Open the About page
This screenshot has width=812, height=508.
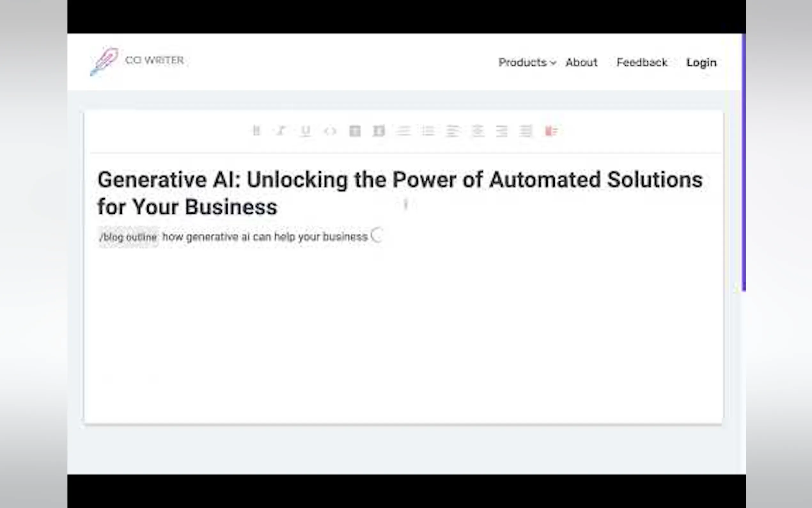(x=582, y=62)
